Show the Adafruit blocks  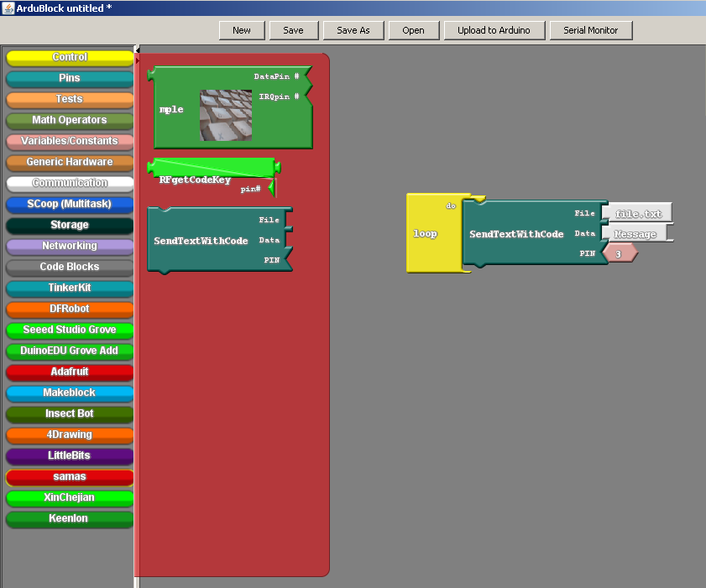[70, 372]
